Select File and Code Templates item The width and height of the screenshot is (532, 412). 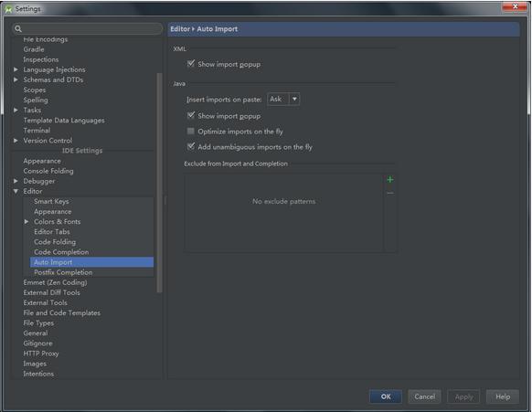click(x=62, y=312)
